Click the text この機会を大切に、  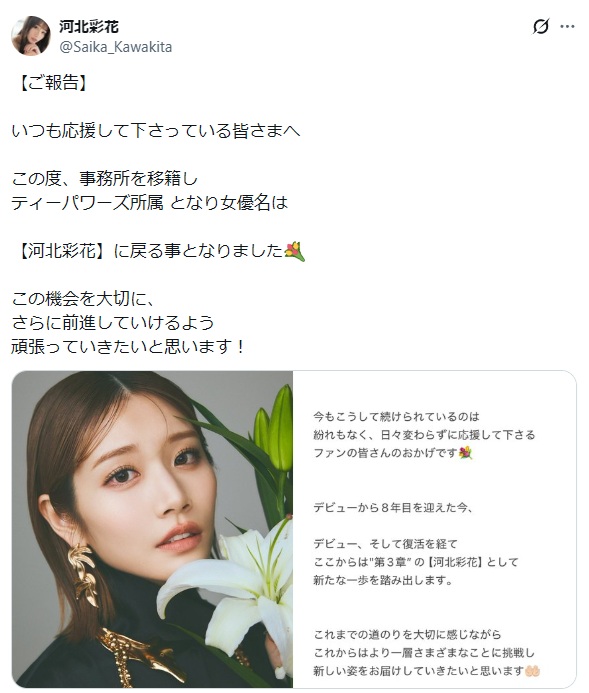tap(84, 299)
